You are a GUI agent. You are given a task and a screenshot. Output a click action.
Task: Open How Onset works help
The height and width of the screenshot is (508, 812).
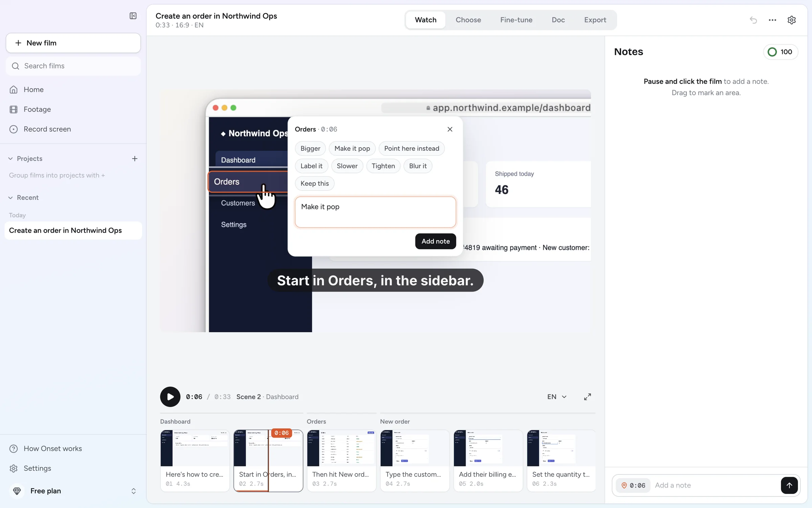[x=73, y=448]
